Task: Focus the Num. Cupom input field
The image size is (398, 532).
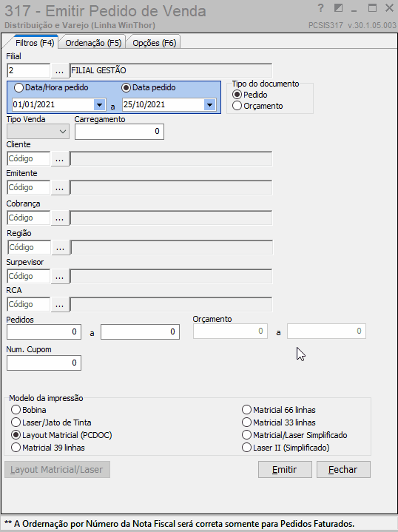Action: (44, 363)
